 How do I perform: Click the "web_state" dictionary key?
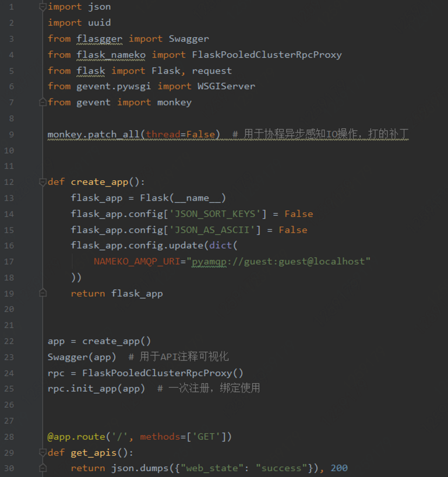click(x=212, y=468)
